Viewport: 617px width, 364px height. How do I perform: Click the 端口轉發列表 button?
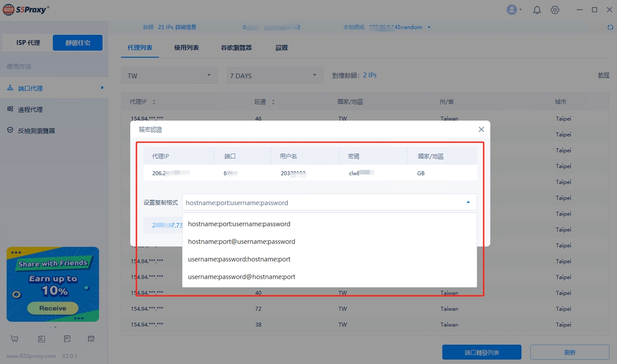click(x=481, y=353)
